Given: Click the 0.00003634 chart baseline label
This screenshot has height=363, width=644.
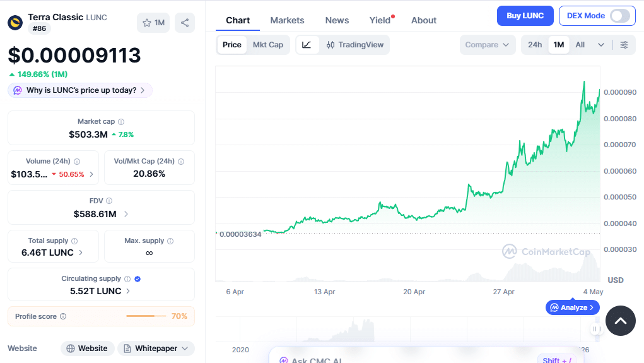Looking at the screenshot, I should point(240,234).
